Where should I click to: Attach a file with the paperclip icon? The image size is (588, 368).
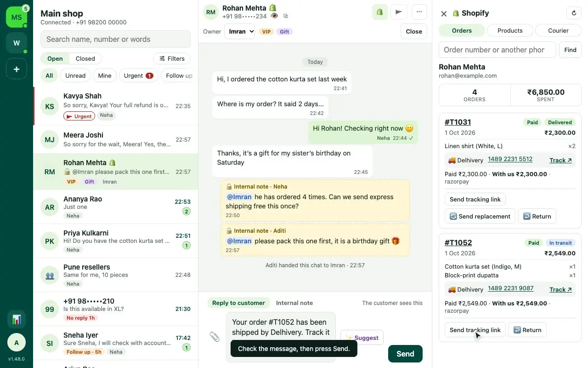pos(215,337)
